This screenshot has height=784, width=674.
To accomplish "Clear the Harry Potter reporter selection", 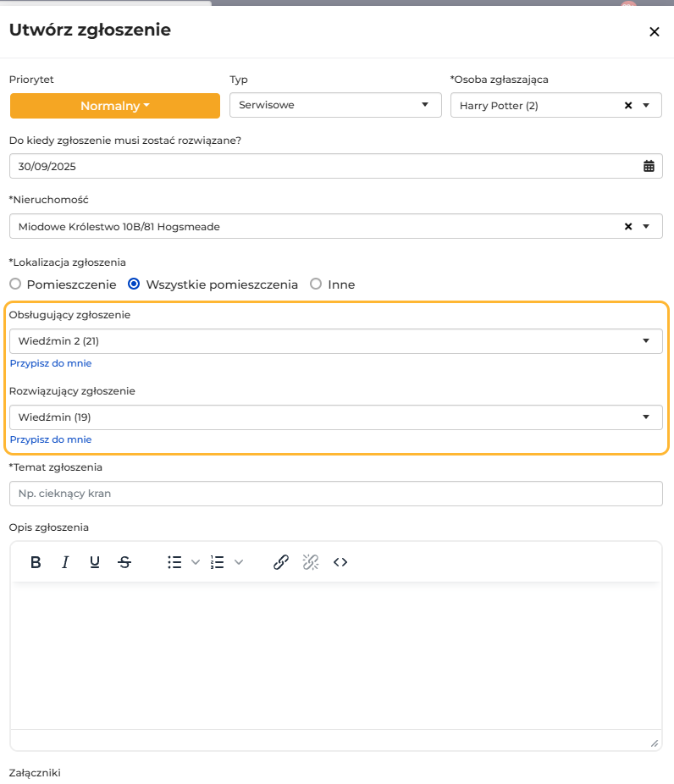I will [x=628, y=106].
